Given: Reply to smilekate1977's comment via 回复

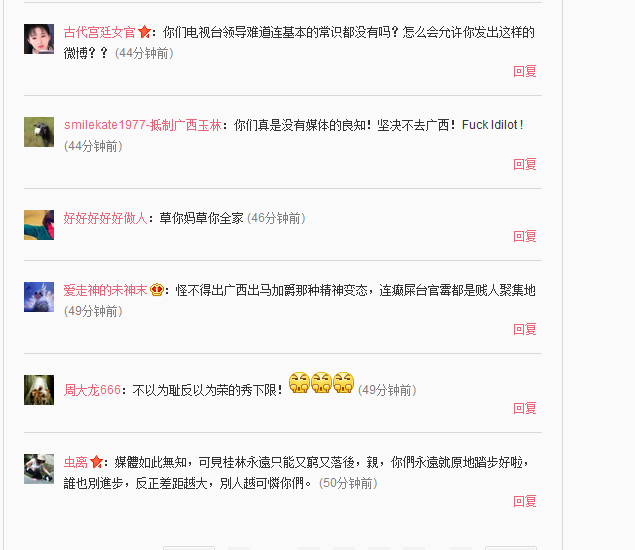Looking at the screenshot, I should coord(525,164).
